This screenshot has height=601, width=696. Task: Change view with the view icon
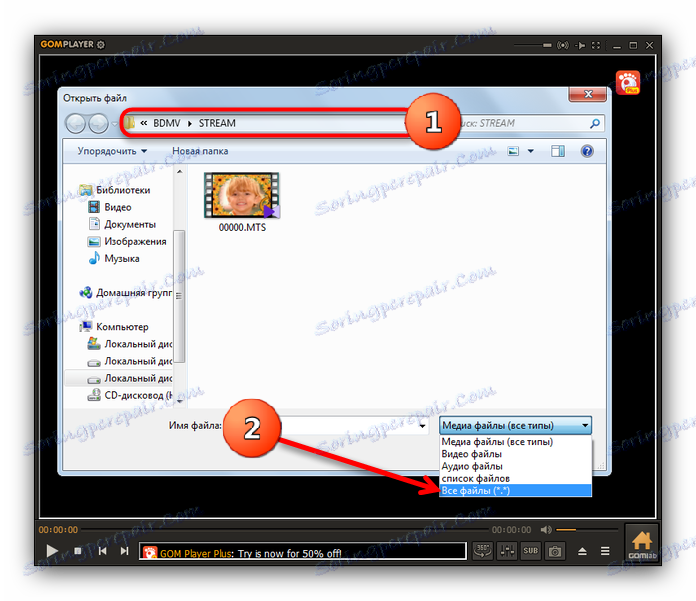click(513, 151)
